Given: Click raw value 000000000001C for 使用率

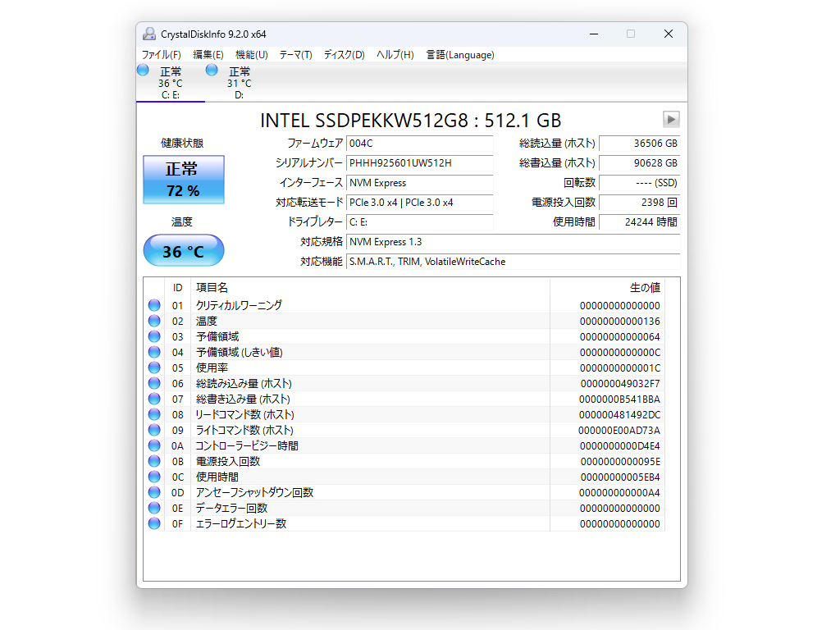Looking at the screenshot, I should tap(620, 368).
